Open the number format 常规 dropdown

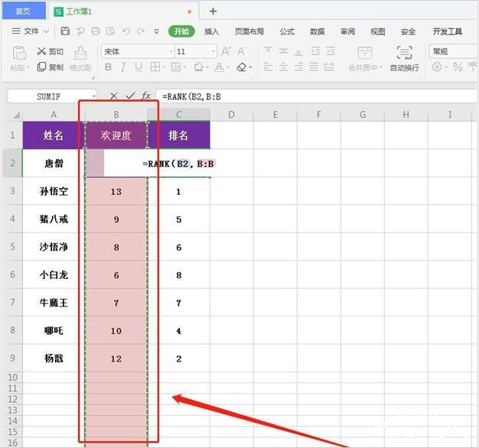453,51
